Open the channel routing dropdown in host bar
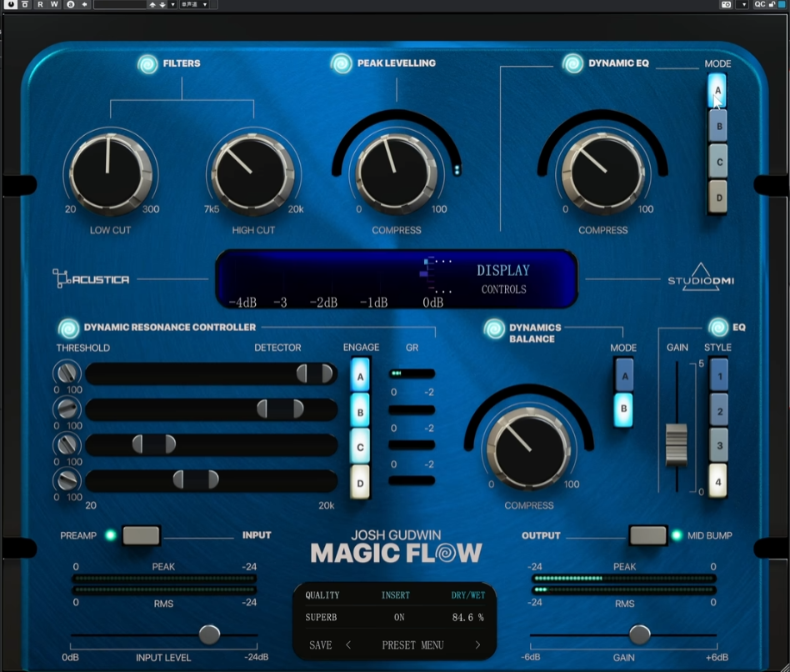The height and width of the screenshot is (672, 790). point(195,4)
